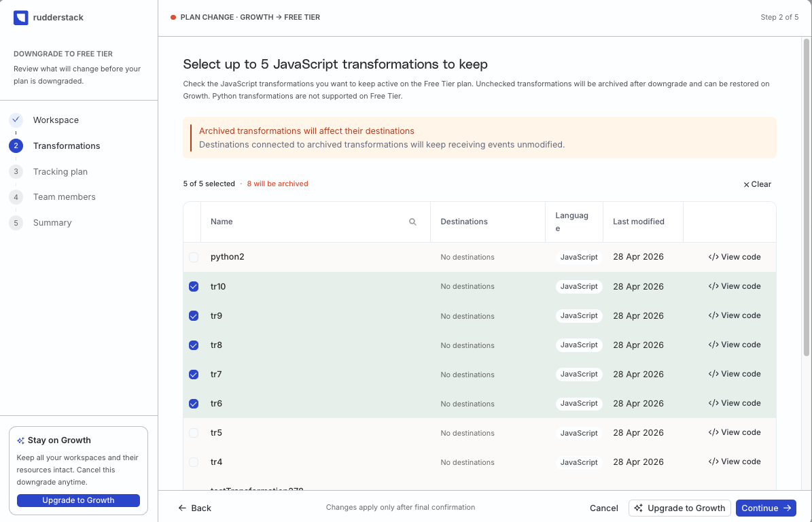Click the Workspace completed checkmark icon
Viewport: 812px width, 522px height.
pyautogui.click(x=16, y=120)
